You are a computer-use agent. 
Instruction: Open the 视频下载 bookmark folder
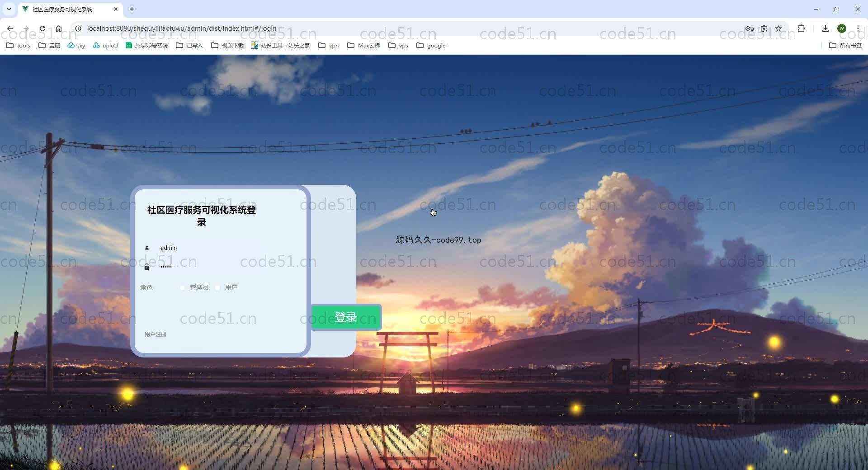[227, 45]
